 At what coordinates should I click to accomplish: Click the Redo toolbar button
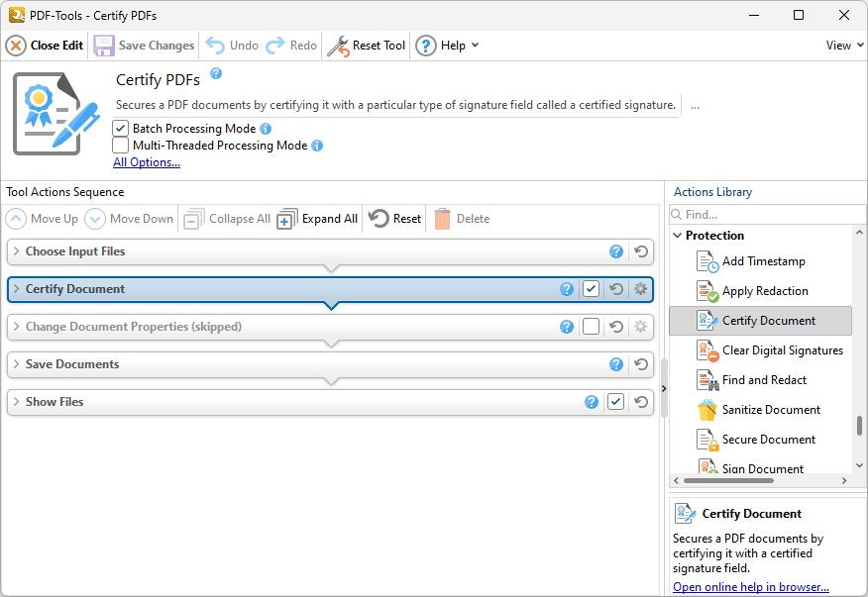click(291, 46)
